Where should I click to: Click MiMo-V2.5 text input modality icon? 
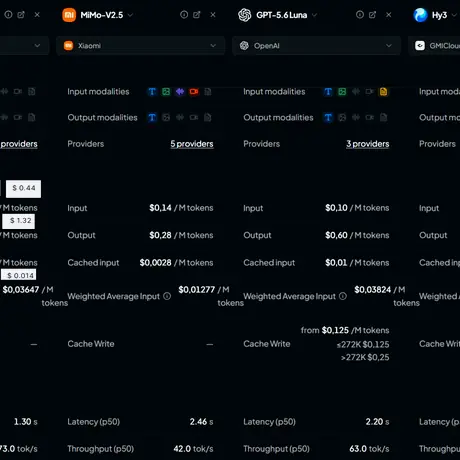[152, 92]
